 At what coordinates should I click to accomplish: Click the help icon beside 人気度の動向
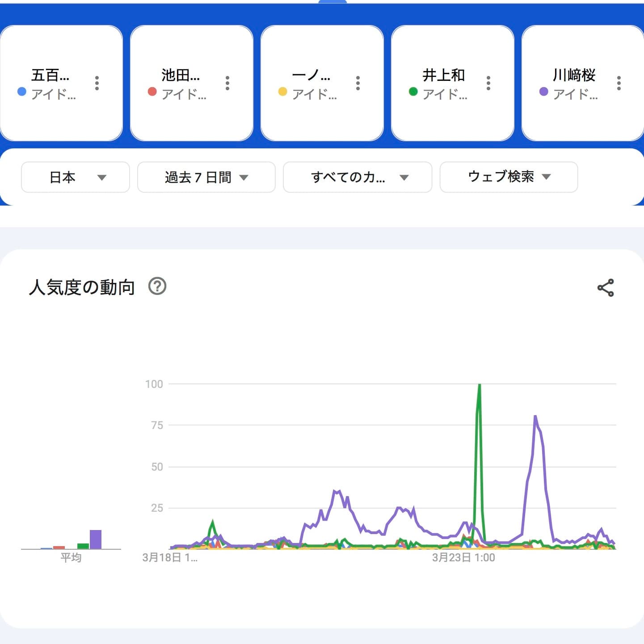[x=157, y=286]
